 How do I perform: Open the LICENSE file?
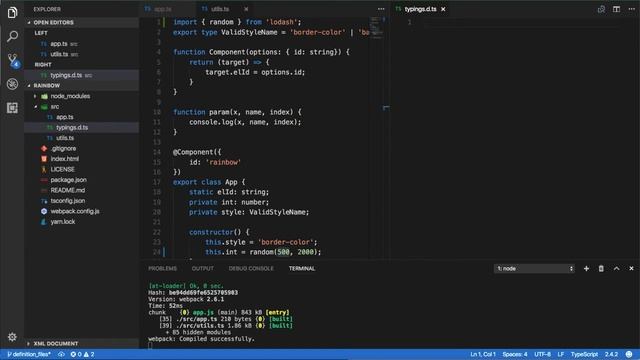click(82, 169)
